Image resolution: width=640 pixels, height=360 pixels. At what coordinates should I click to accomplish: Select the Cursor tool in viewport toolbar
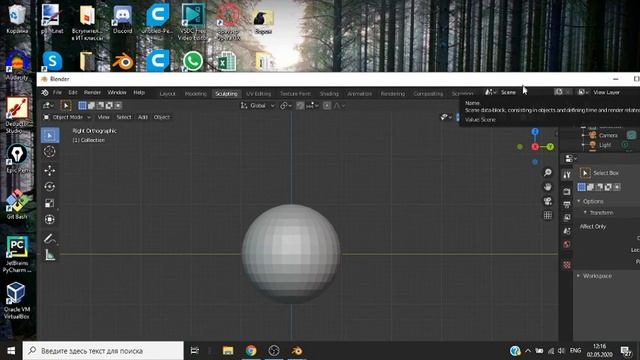[x=50, y=151]
